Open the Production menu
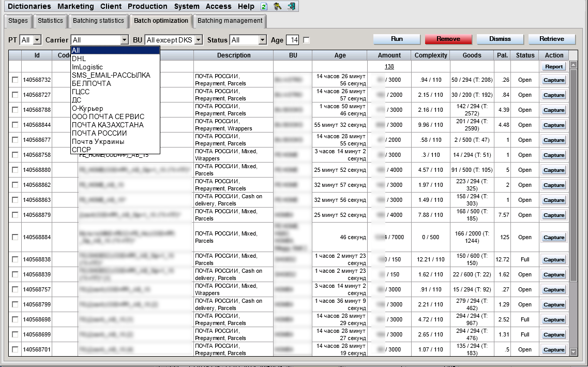This screenshot has width=588, height=367. click(x=147, y=6)
